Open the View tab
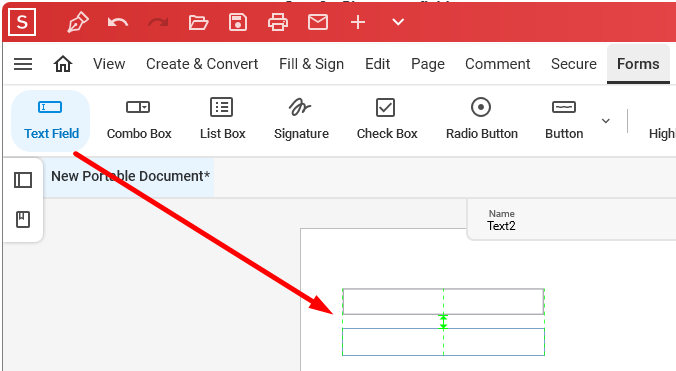676x371 pixels. (x=109, y=64)
